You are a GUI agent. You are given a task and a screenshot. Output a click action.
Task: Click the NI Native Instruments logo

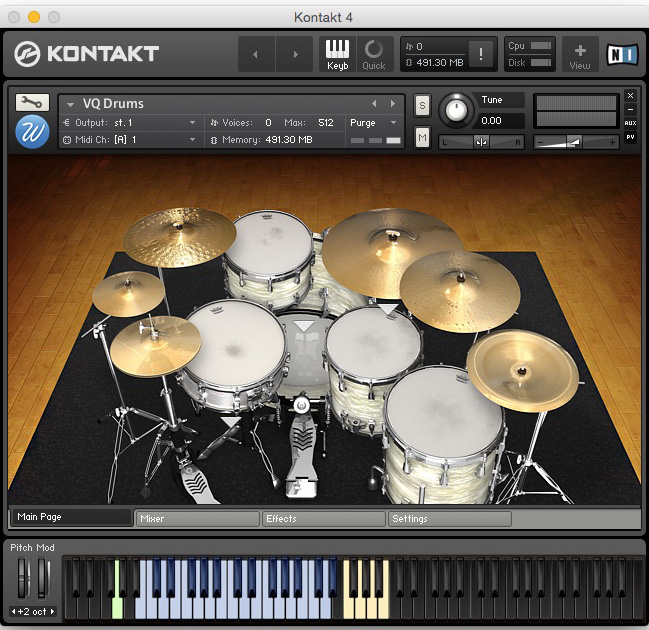622,54
